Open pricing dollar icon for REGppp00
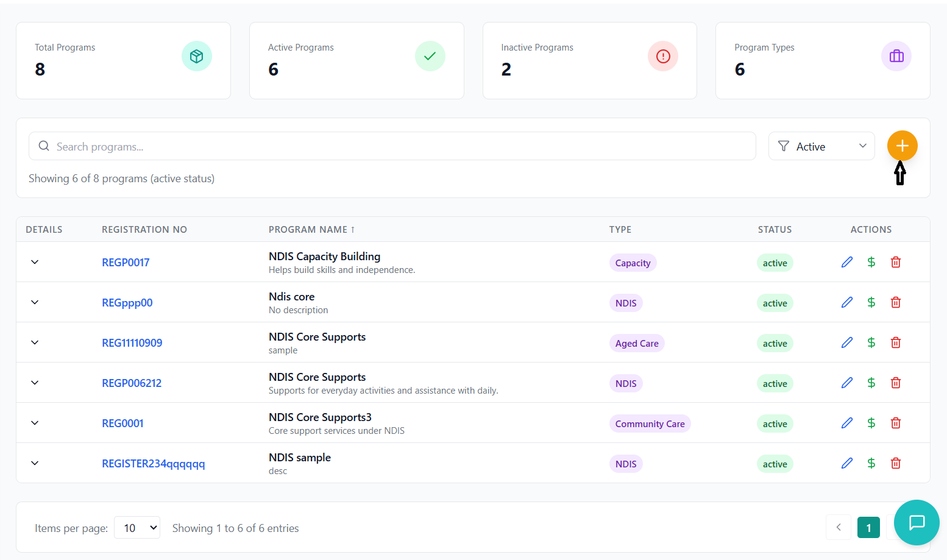Screen dimensions: 947x560 point(871,302)
